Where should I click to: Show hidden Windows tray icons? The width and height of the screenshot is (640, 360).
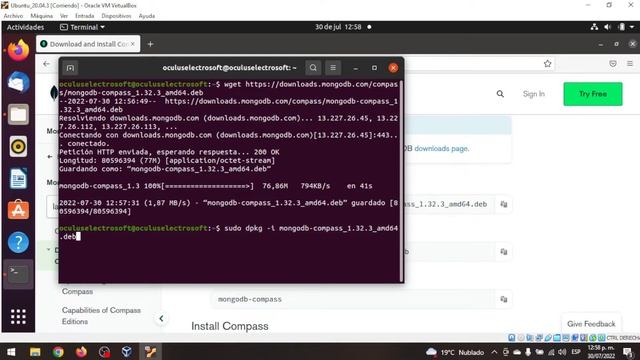[494, 352]
